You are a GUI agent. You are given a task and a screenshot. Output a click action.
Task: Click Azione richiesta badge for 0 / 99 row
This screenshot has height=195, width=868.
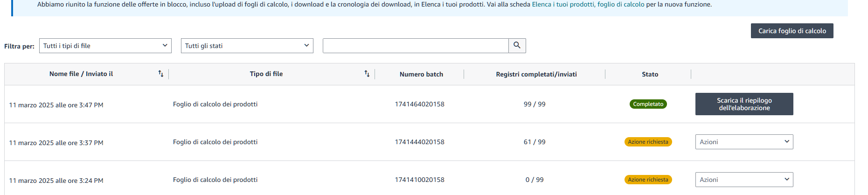(648, 180)
